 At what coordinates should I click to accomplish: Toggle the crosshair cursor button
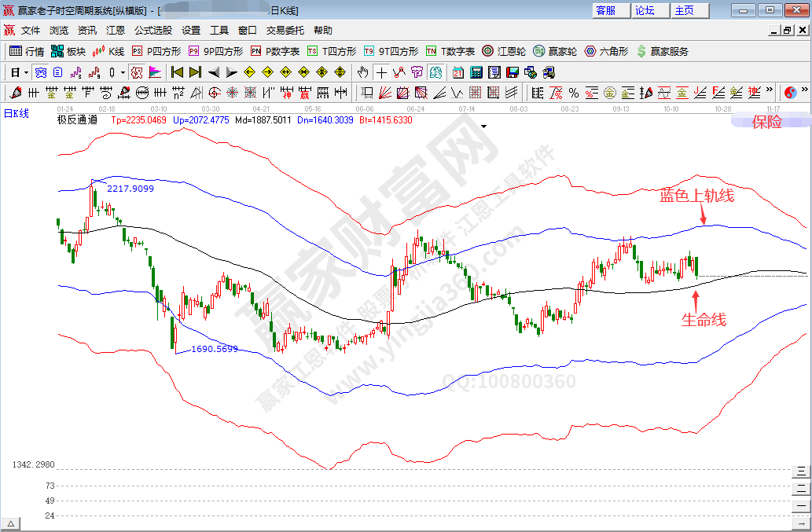(380, 72)
